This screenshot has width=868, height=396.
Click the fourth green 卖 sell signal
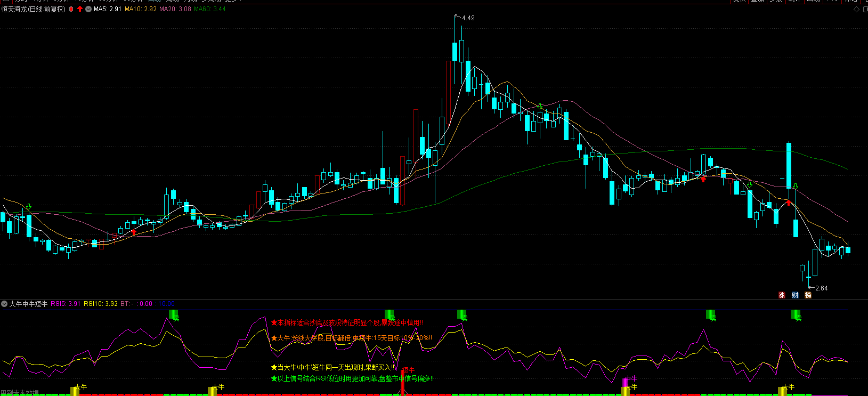click(711, 316)
